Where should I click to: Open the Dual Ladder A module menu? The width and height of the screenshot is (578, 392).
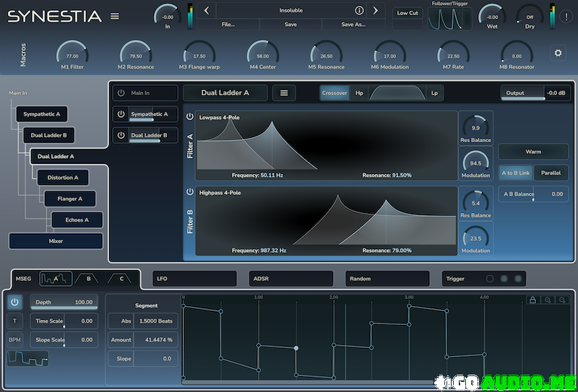tap(284, 93)
